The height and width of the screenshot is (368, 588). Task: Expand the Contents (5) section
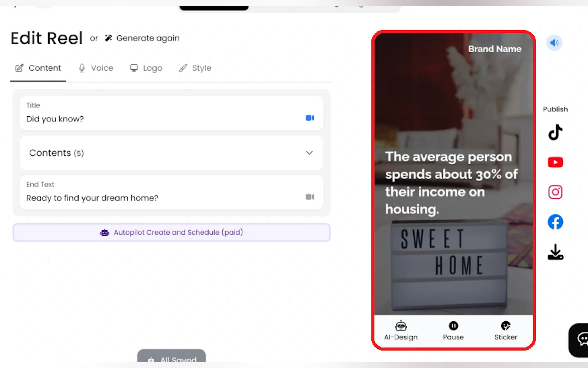point(309,153)
